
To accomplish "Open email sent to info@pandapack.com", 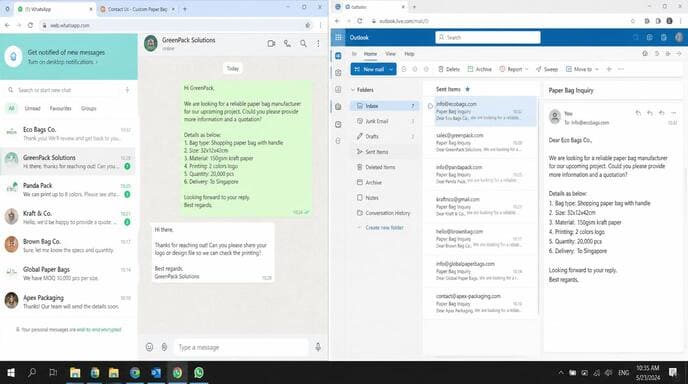I will point(480,174).
